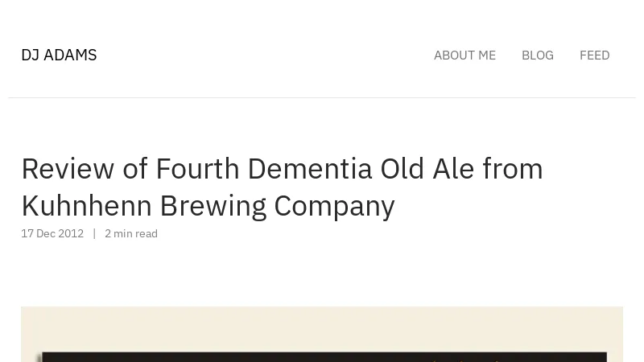Click the beige beer review image

(x=322, y=334)
